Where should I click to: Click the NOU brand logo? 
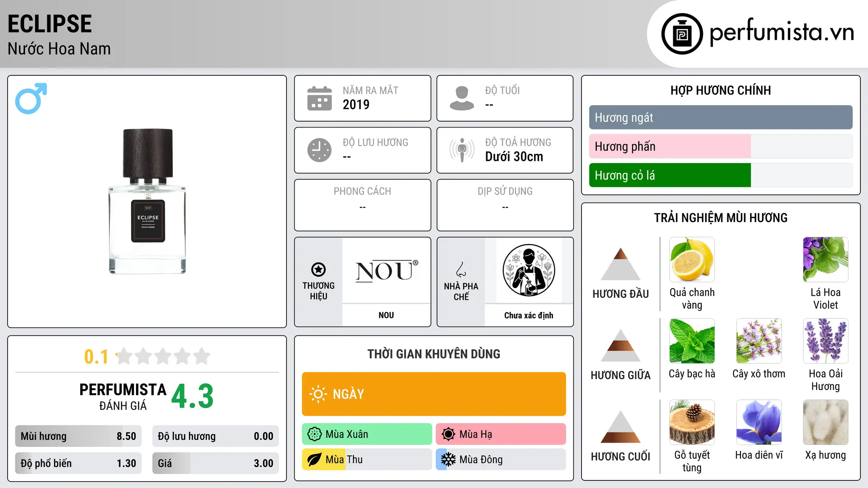click(x=387, y=271)
